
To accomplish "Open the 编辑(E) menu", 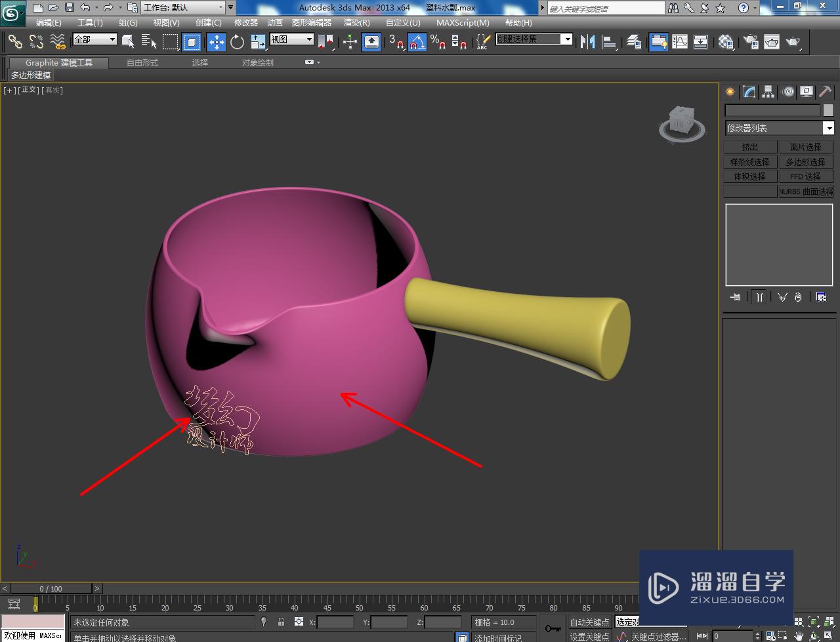I will pos(49,22).
